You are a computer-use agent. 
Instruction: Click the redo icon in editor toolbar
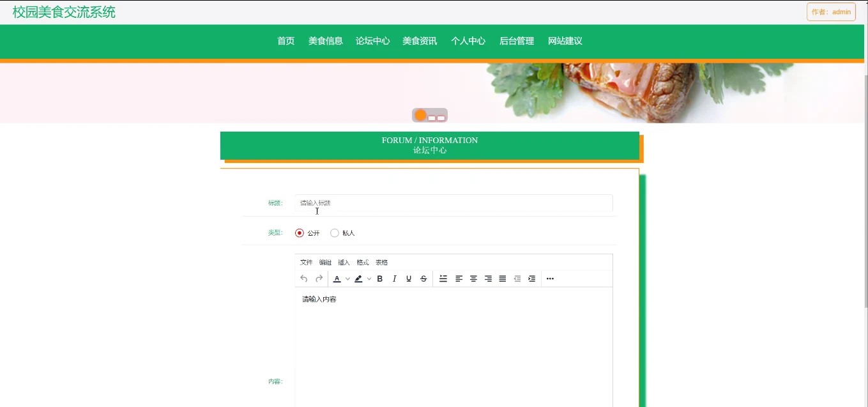coord(319,279)
